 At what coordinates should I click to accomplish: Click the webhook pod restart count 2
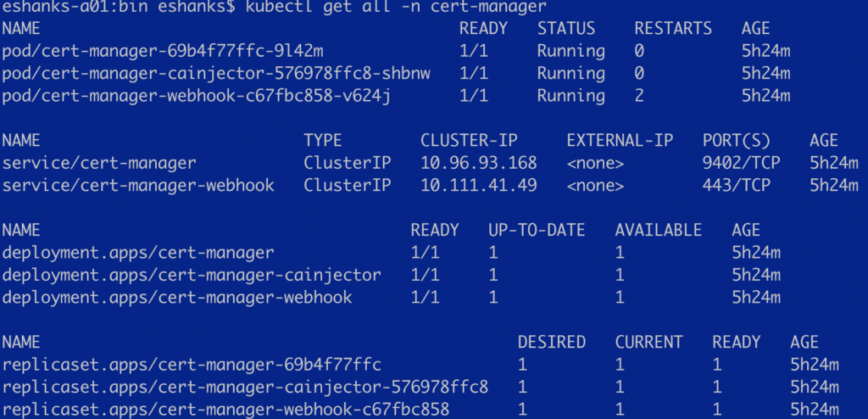(x=639, y=95)
